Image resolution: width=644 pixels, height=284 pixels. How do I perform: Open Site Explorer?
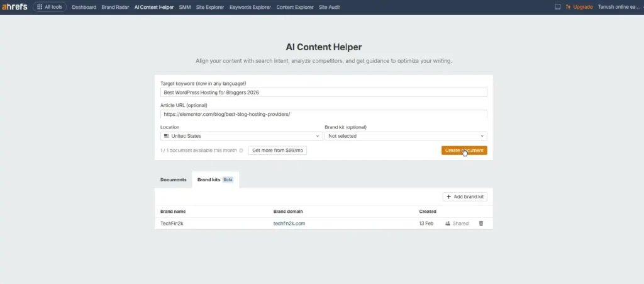point(210,7)
